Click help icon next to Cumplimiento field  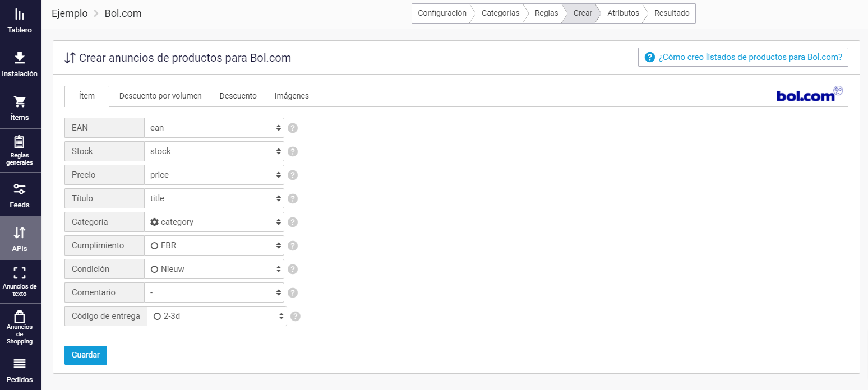click(x=293, y=245)
